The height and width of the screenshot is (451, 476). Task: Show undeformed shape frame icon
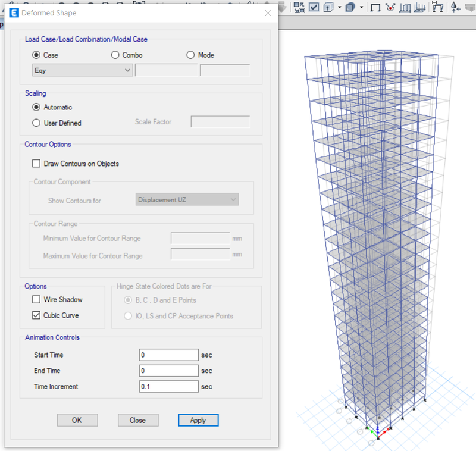(x=375, y=7)
